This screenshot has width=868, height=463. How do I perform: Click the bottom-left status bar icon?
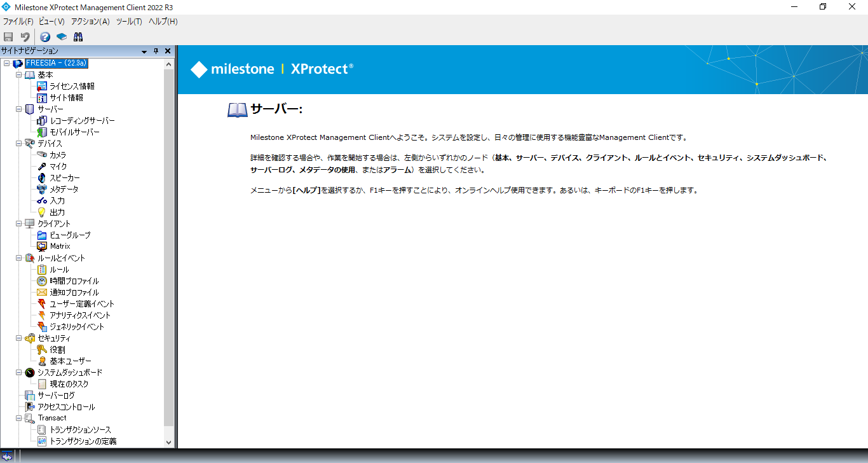[x=7, y=456]
